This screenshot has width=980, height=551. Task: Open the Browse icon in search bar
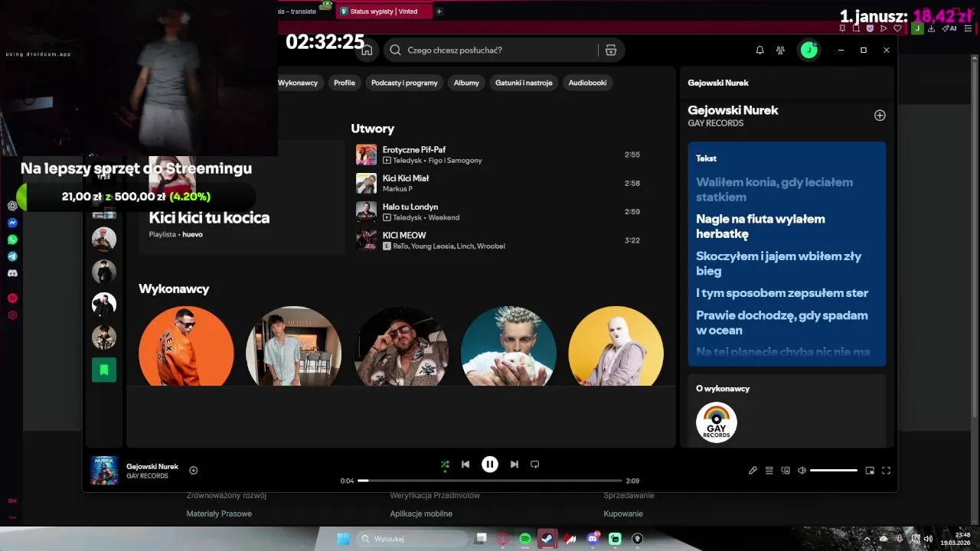click(x=611, y=50)
